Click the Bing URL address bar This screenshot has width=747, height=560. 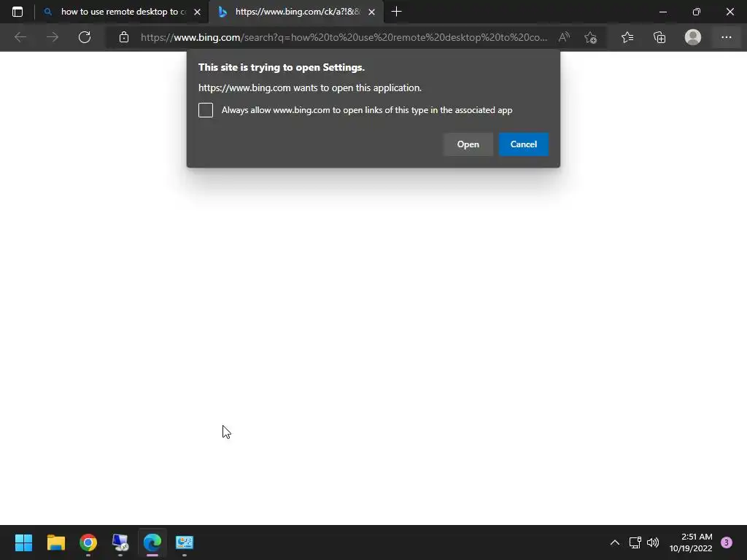click(x=344, y=37)
